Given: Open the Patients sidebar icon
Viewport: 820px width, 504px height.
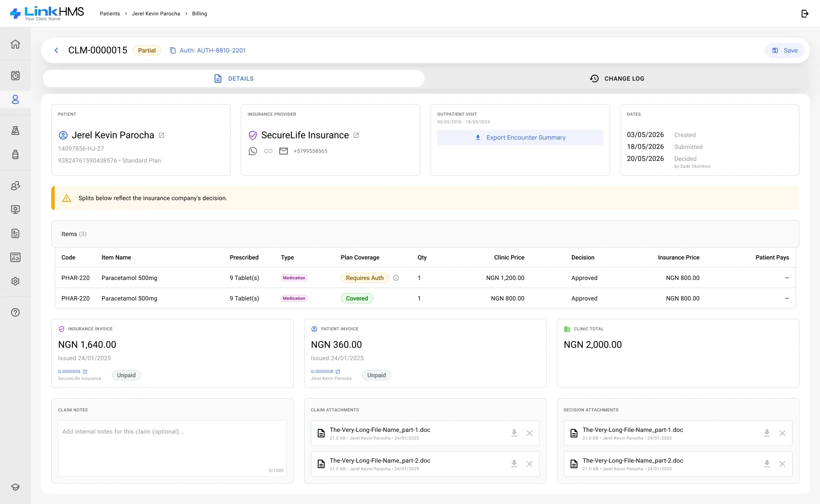Looking at the screenshot, I should [15, 99].
